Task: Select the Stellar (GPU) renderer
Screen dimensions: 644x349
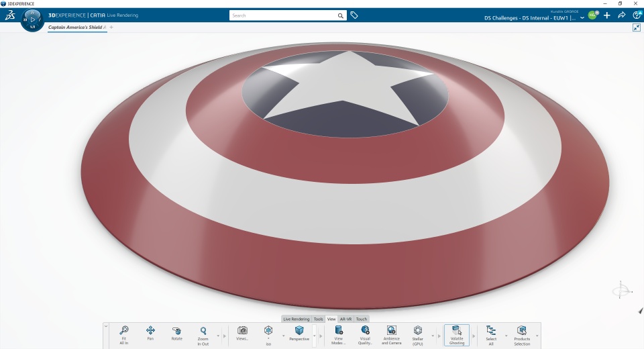Action: tap(418, 335)
